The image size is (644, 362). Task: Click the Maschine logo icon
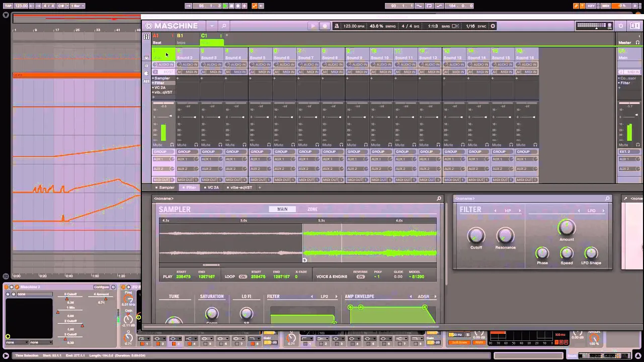pyautogui.click(x=148, y=26)
